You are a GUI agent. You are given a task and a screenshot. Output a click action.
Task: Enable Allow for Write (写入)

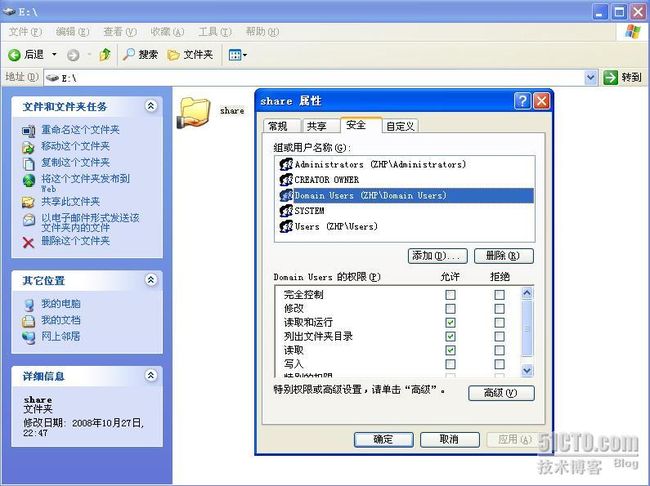450,364
